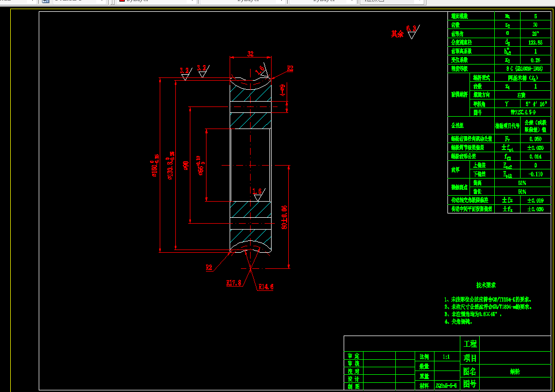
Task: Select the 0.014 tolerance value
Action: (535, 156)
